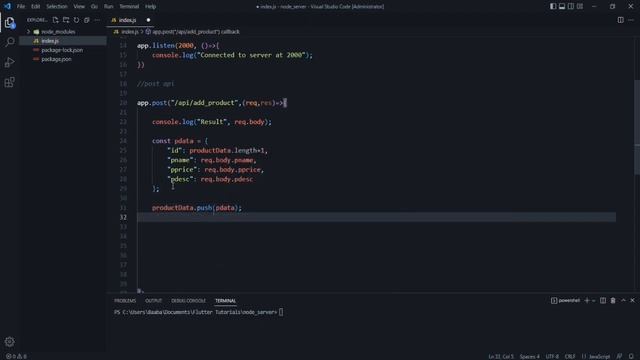The height and width of the screenshot is (360, 640).
Task: Split the editor to the right
Action: tap(620, 20)
